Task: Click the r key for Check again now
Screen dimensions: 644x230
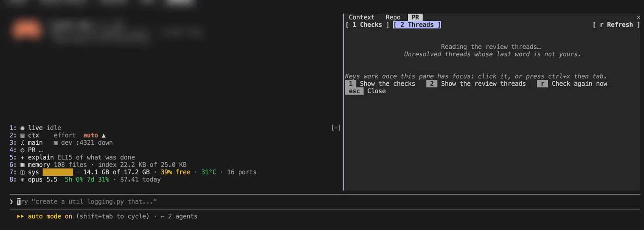Action: 542,84
